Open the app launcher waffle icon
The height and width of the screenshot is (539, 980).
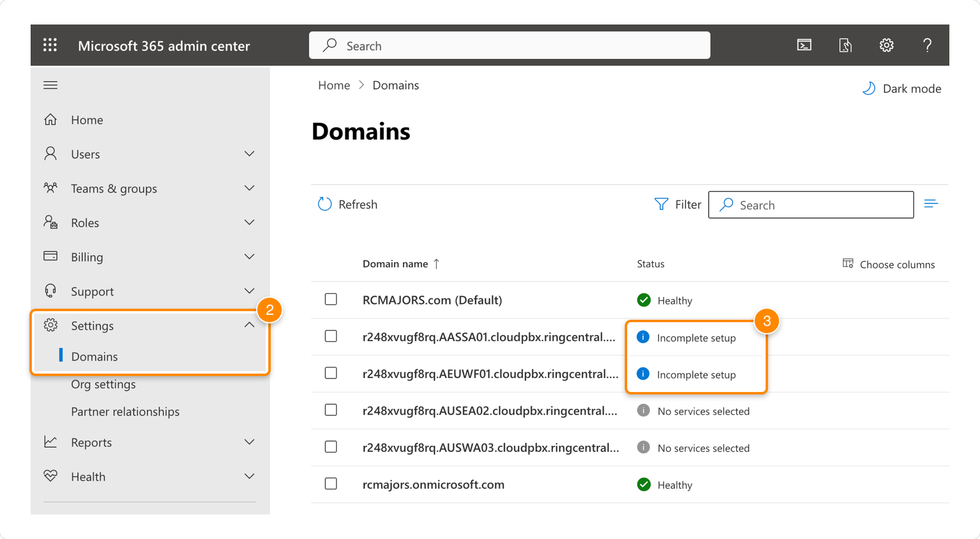50,45
